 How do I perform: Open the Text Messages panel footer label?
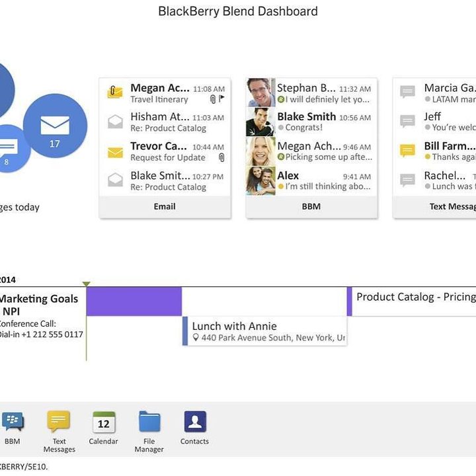point(453,206)
